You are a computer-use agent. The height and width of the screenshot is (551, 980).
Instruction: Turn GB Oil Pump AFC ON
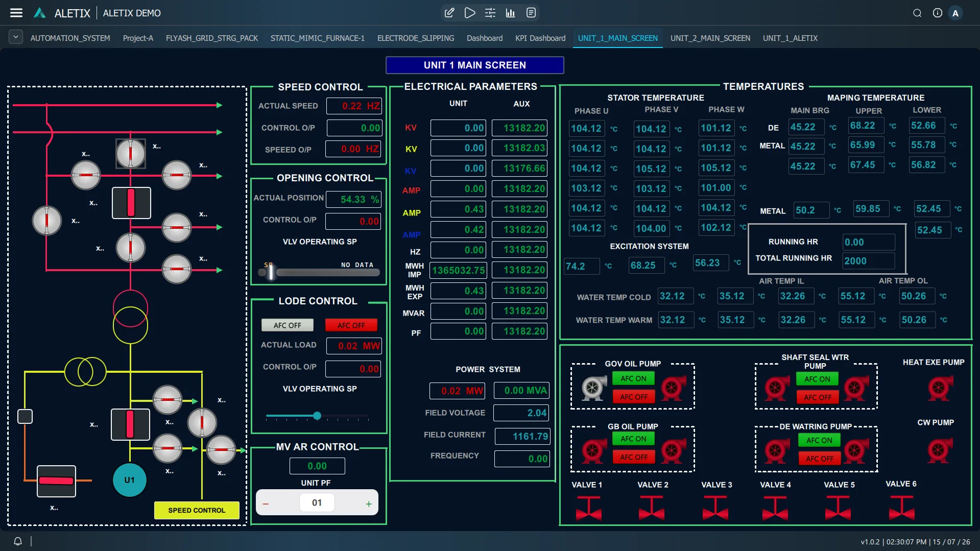click(x=633, y=439)
